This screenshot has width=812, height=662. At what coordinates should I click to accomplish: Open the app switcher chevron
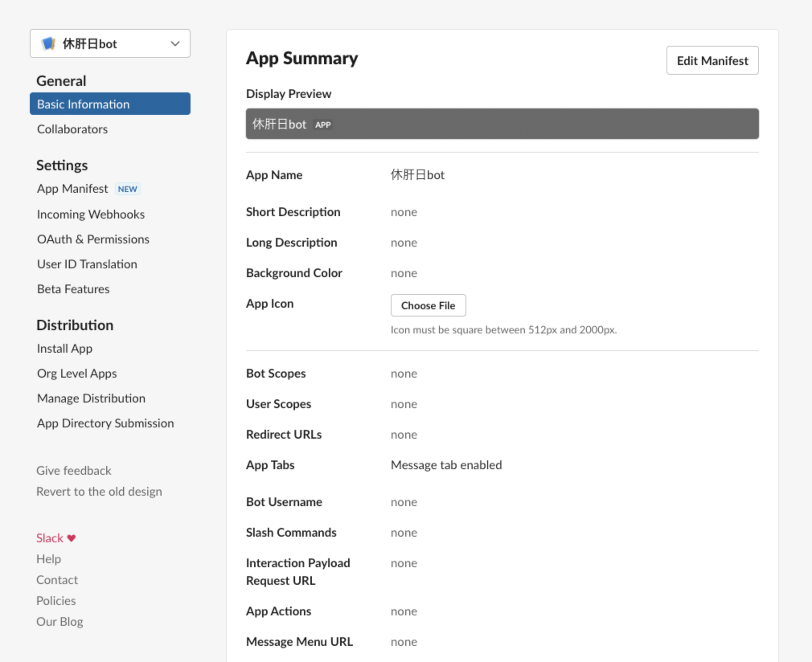[x=174, y=43]
